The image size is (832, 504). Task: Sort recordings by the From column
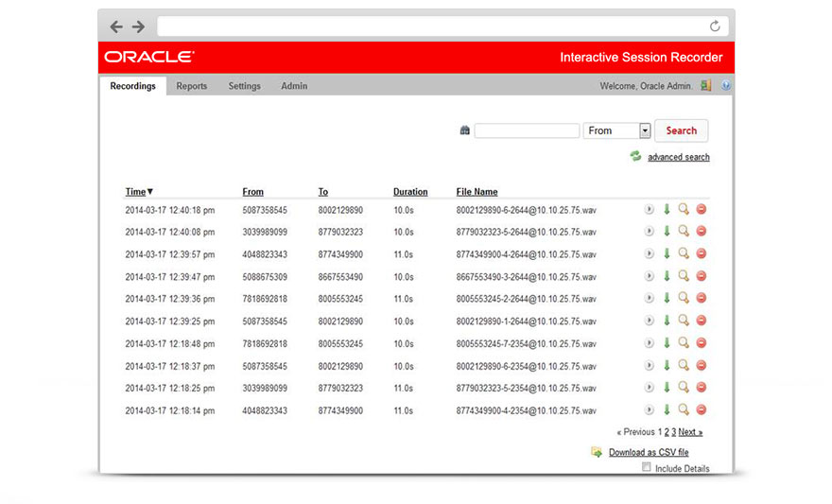click(253, 192)
